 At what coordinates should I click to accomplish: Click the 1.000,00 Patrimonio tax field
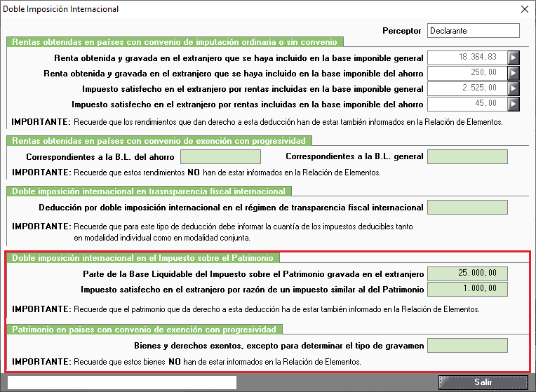(467, 289)
